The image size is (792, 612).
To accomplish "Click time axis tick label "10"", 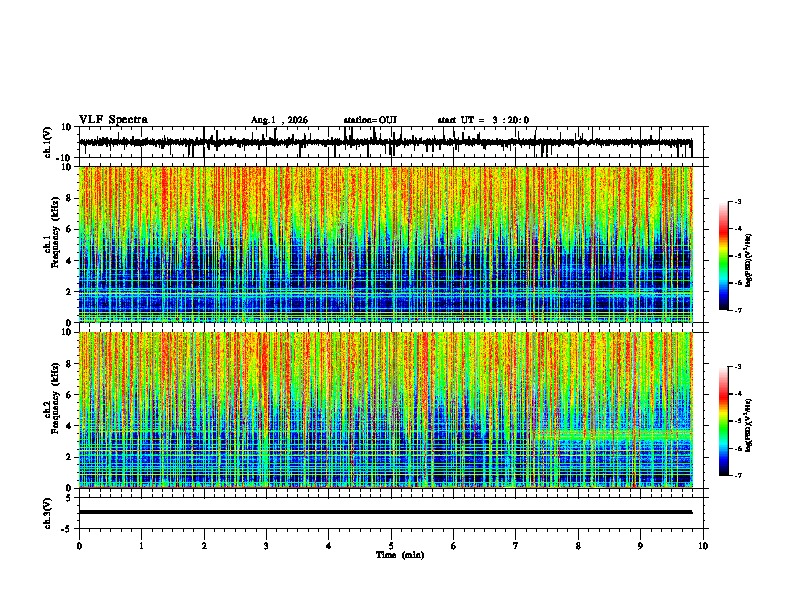I will pyautogui.click(x=703, y=546).
